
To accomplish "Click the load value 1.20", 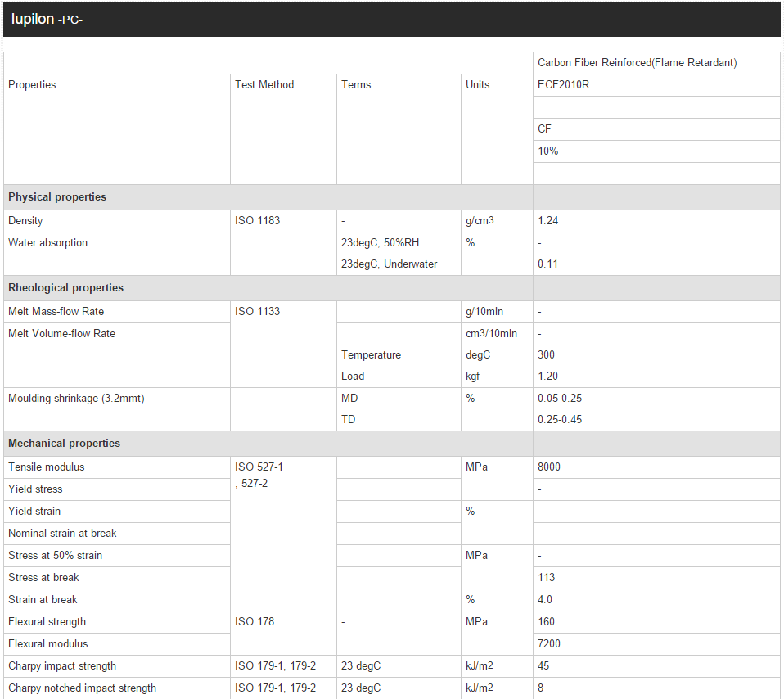I will pyautogui.click(x=547, y=376).
